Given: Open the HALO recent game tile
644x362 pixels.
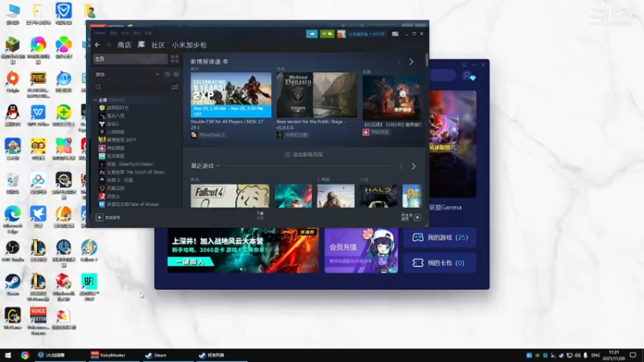Looking at the screenshot, I should point(378,195).
